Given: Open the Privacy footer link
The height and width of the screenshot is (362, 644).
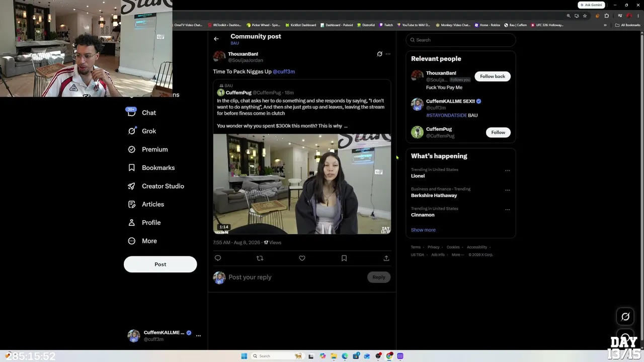Looking at the screenshot, I should [434, 247].
